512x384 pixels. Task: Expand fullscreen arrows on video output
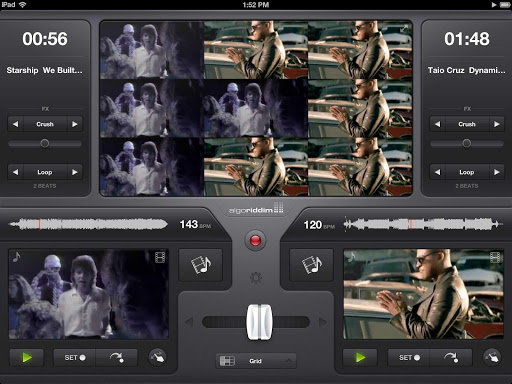403,29
